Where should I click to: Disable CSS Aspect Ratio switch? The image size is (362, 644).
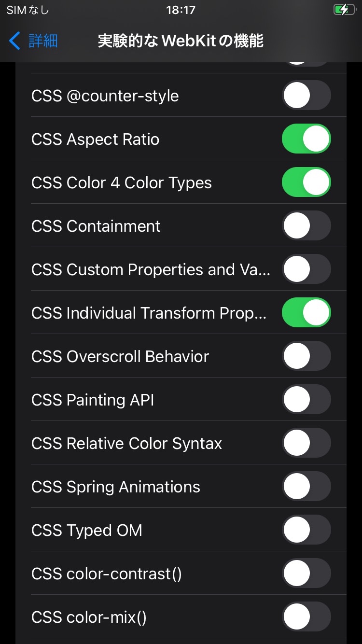[x=306, y=139]
